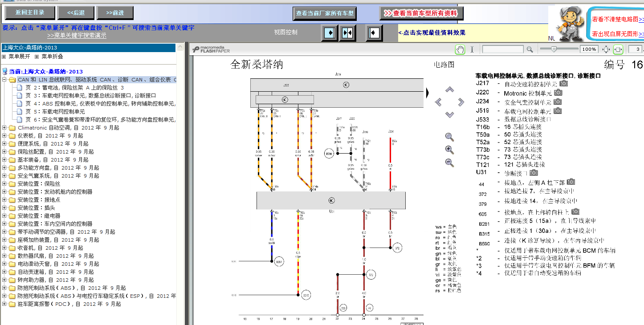Pan diagram up with the up arrow
This screenshot has width=644, height=325.
point(449,89)
